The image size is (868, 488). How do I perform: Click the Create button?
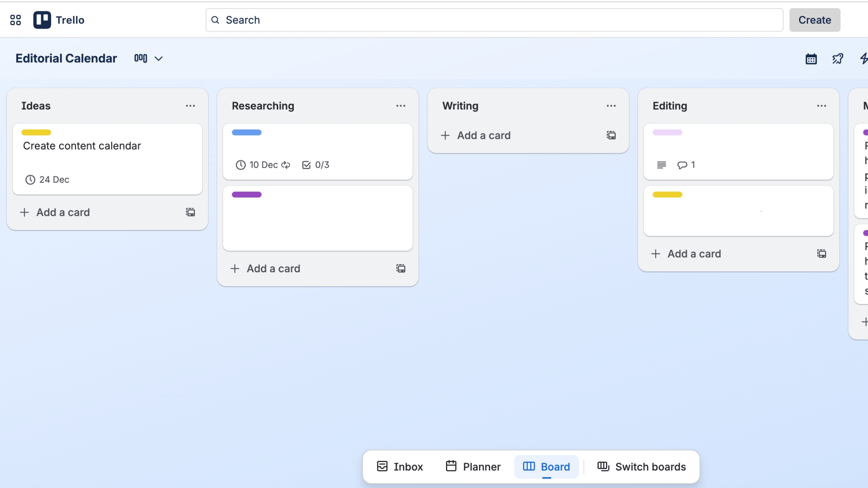pyautogui.click(x=815, y=20)
